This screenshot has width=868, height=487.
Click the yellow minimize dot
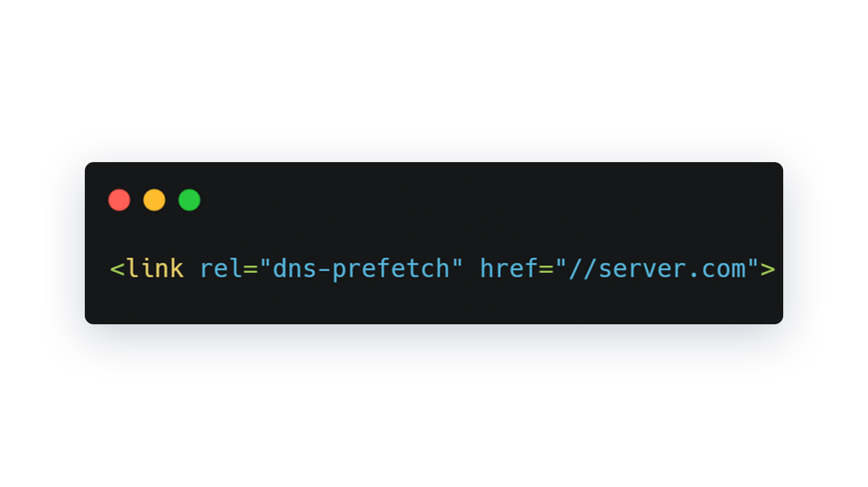point(154,200)
